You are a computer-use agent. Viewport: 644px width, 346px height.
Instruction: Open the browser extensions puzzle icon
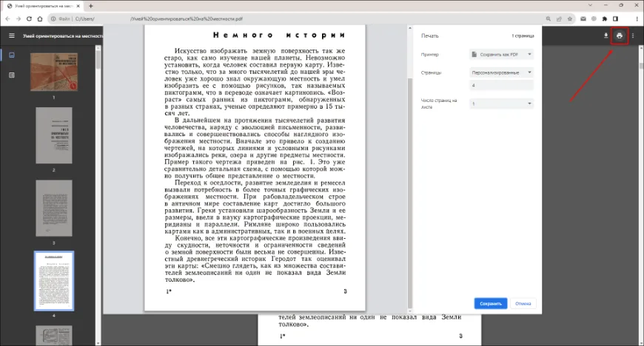pos(605,18)
